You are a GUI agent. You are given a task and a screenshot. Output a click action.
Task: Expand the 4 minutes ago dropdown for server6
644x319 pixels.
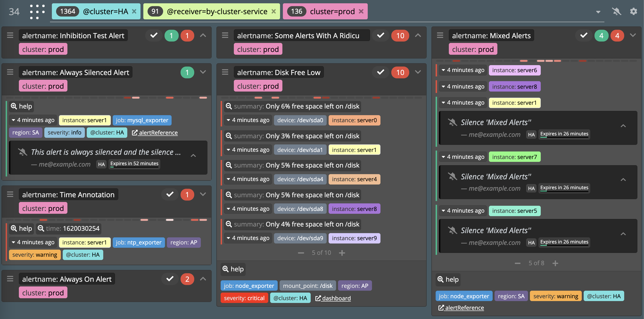(x=462, y=70)
